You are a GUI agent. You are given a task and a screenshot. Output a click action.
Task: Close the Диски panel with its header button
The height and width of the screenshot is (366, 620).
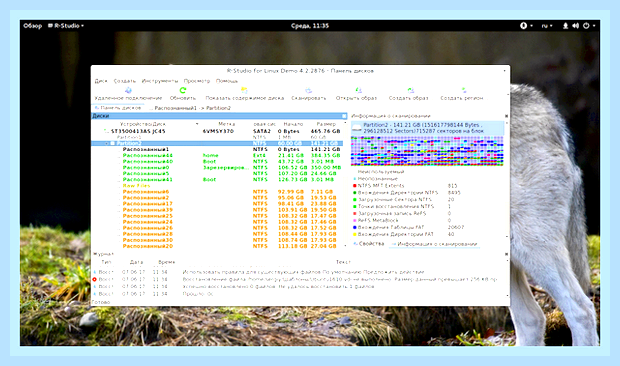tap(344, 116)
